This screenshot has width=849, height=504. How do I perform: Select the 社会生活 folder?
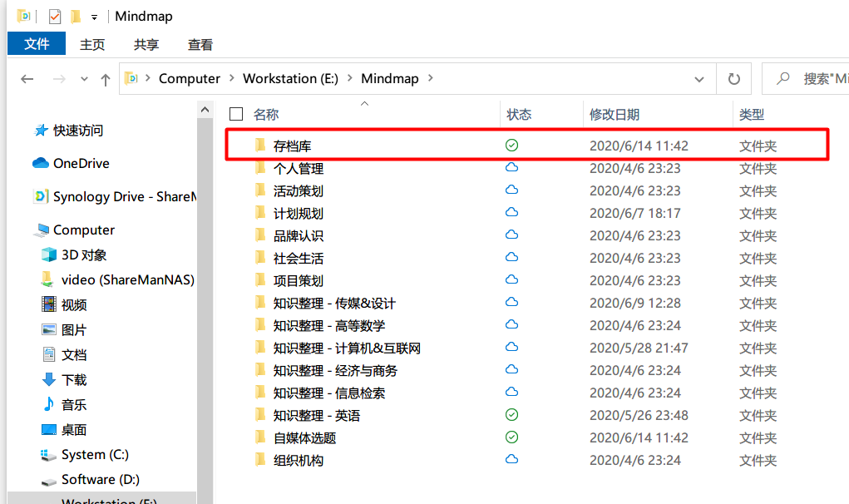pyautogui.click(x=299, y=259)
